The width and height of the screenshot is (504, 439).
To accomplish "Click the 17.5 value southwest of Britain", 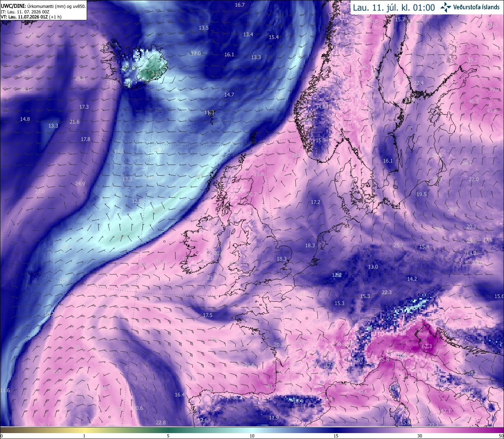I will [208, 315].
